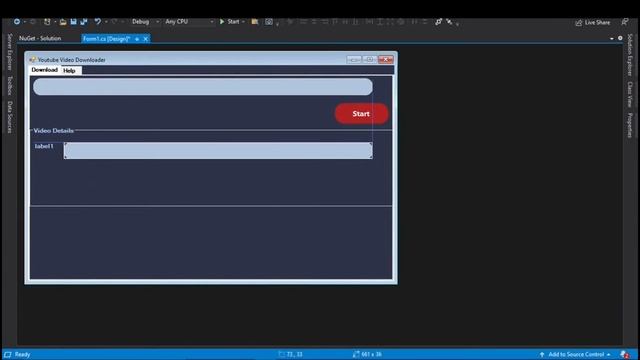The height and width of the screenshot is (360, 640).
Task: Click the Navigate Backward toolbar icon
Action: (17, 22)
